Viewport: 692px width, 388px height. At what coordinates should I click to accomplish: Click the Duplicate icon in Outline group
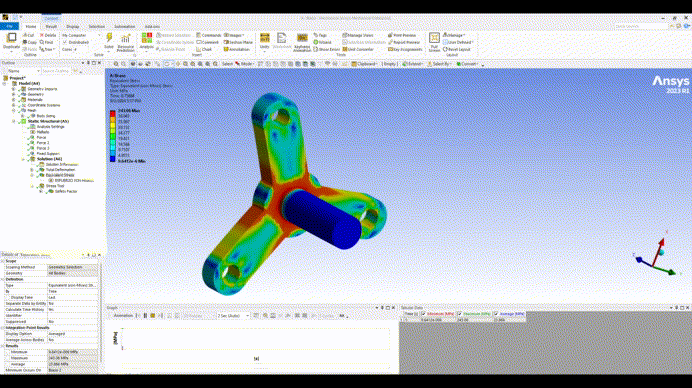click(x=11, y=41)
